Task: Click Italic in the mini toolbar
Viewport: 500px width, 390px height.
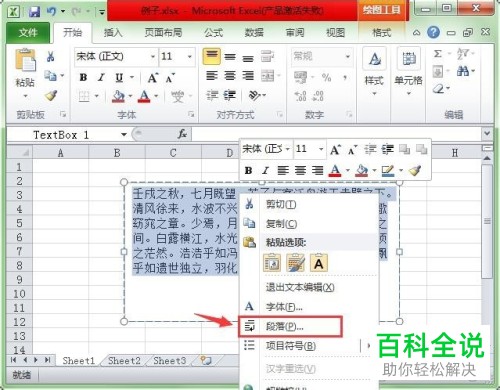Action: 265,171
